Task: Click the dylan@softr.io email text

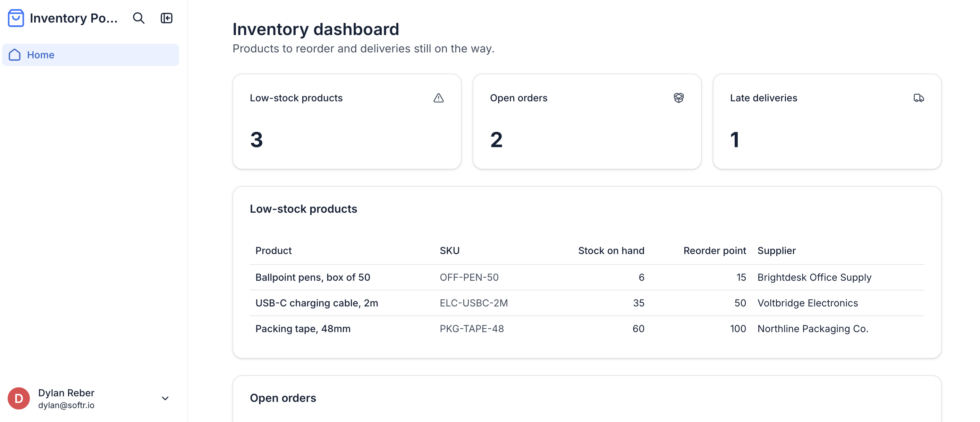Action: click(66, 405)
